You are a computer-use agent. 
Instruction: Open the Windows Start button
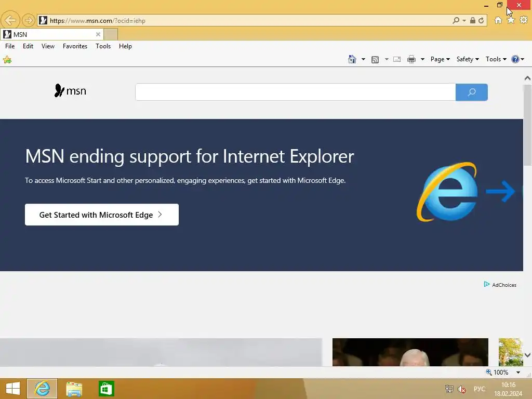point(13,389)
